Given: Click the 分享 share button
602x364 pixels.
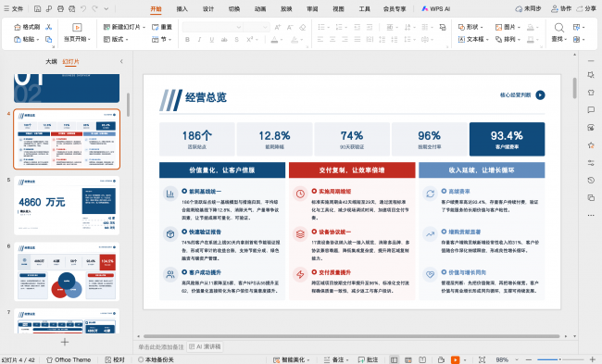Looking at the screenshot, I should (x=586, y=8).
